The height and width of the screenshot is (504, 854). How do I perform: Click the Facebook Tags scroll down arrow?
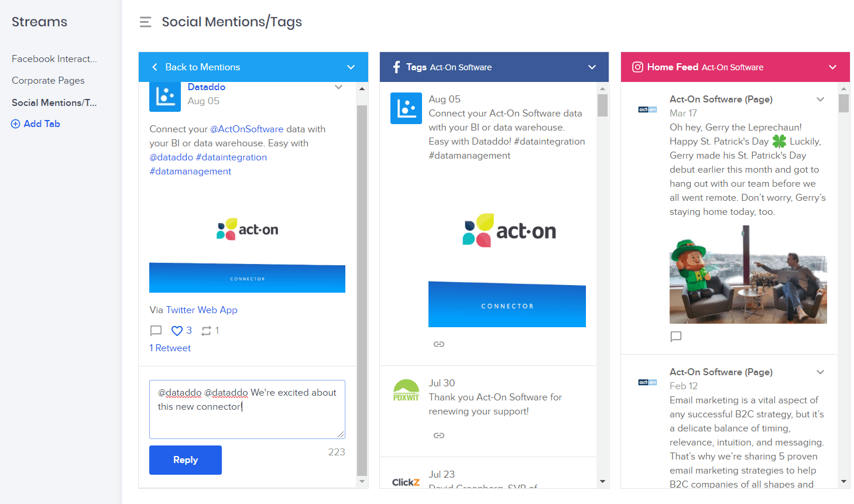[x=602, y=482]
